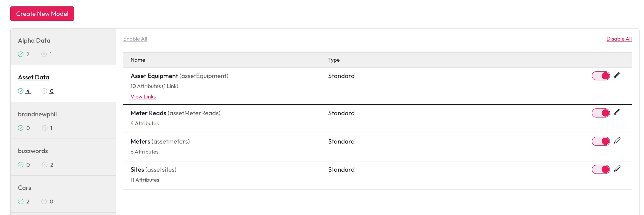This screenshot has height=215, width=644.
Task: Click Asset Data disabled count icon
Action: pyautogui.click(x=44, y=91)
